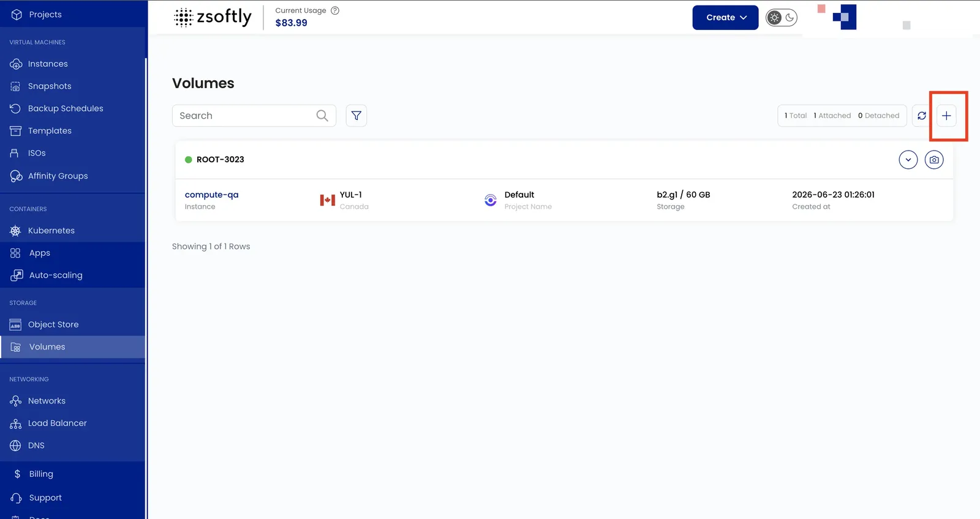
Task: Click the Auto-scaling icon
Action: point(17,275)
